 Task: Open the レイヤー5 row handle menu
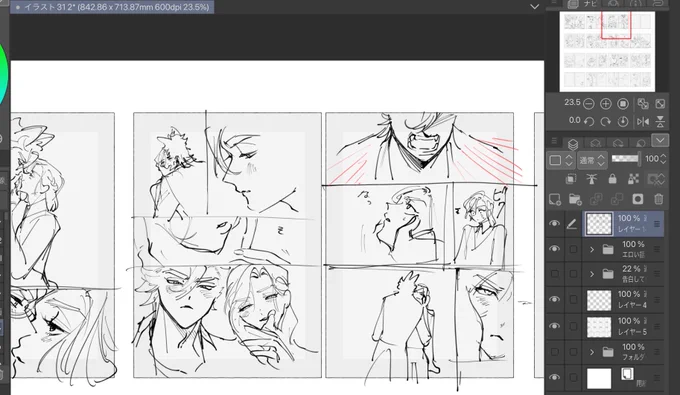click(x=657, y=327)
